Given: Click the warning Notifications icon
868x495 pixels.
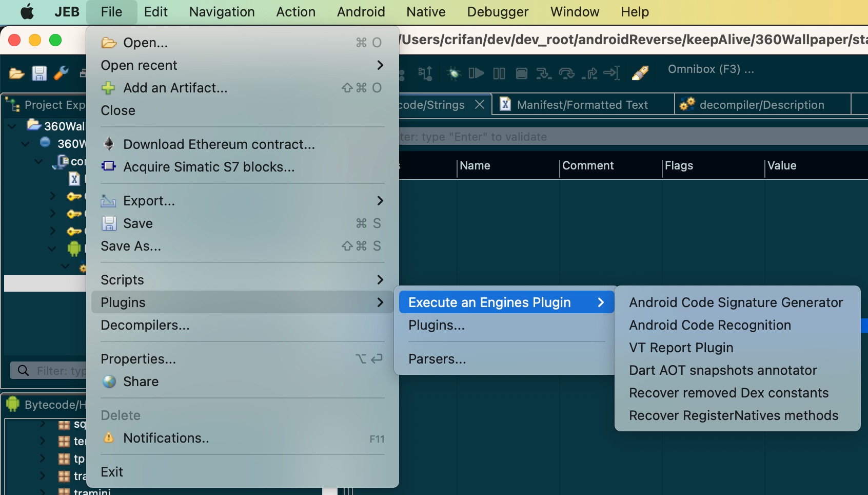Looking at the screenshot, I should coord(109,437).
